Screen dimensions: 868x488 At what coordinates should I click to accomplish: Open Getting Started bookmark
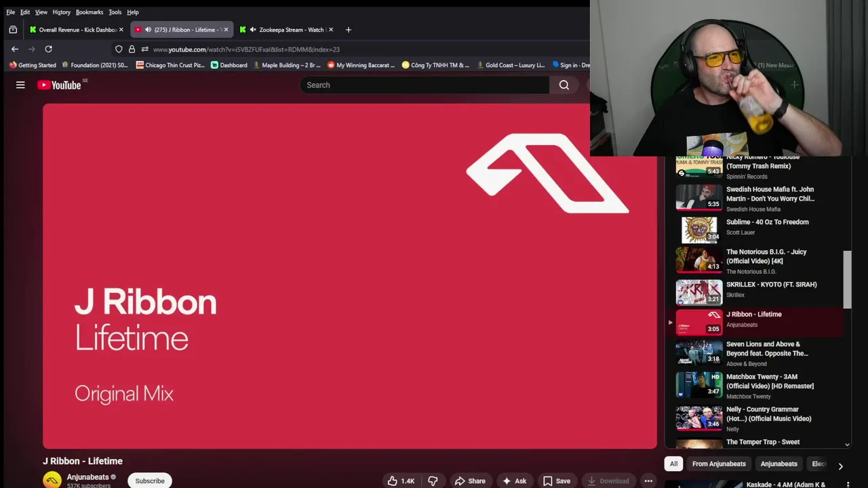[33, 65]
